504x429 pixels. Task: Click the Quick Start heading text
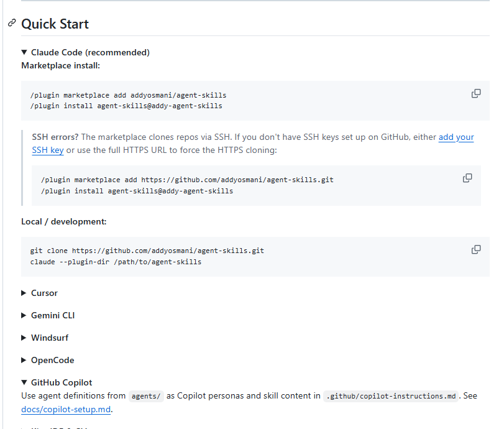point(55,24)
